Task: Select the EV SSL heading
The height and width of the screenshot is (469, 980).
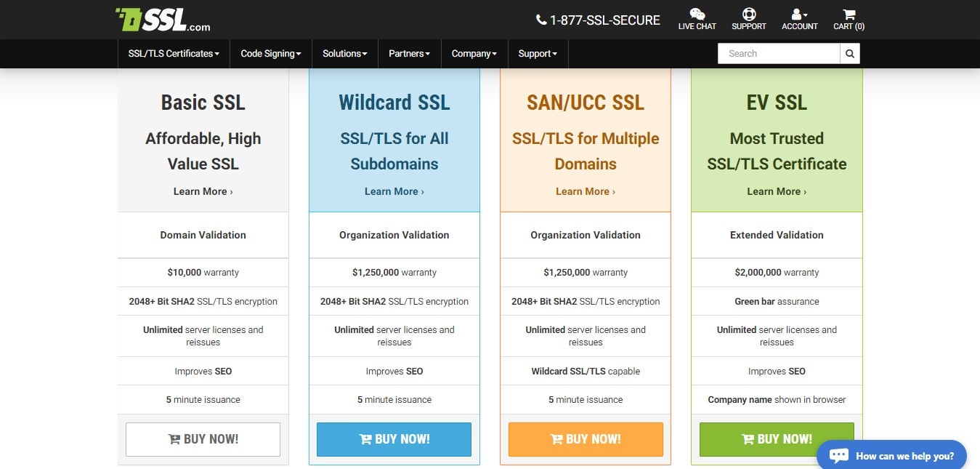Action: 777,103
